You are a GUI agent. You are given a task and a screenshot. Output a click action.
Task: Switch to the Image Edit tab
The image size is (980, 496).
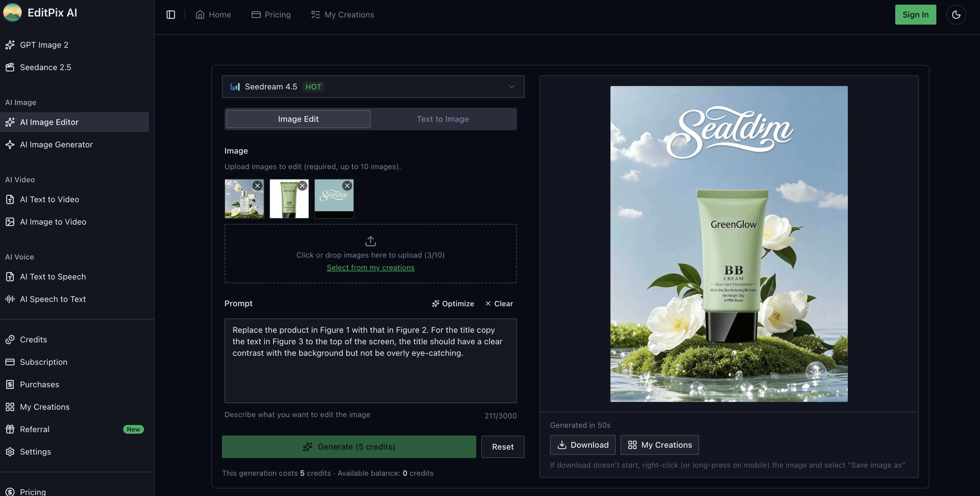(x=298, y=119)
